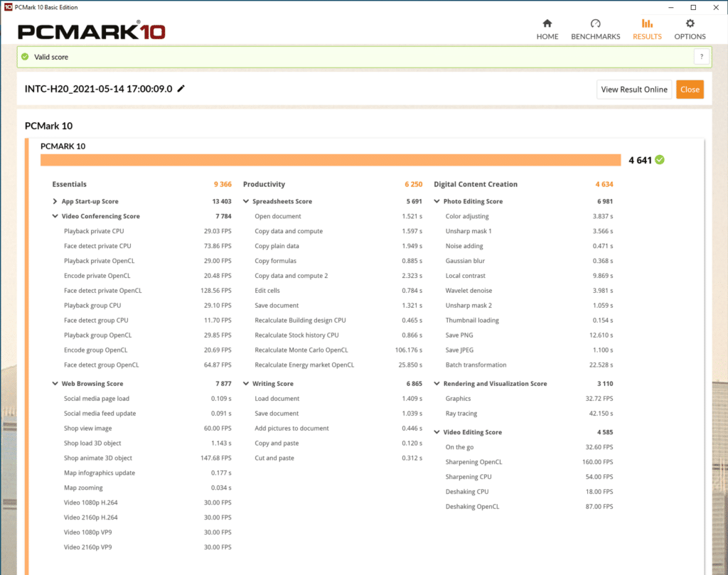Collapse the Writing Score section
Viewport: 728px width, 575px height.
[x=245, y=383]
